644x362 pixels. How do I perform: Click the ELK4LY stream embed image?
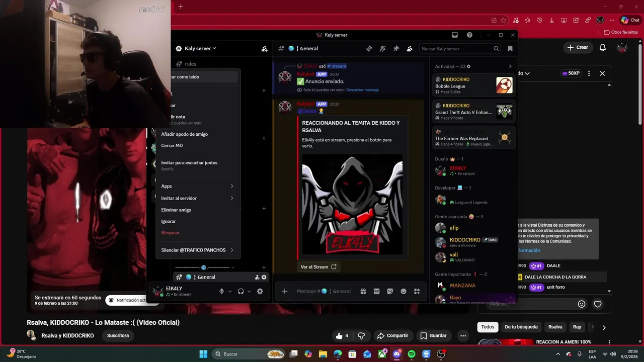352,204
